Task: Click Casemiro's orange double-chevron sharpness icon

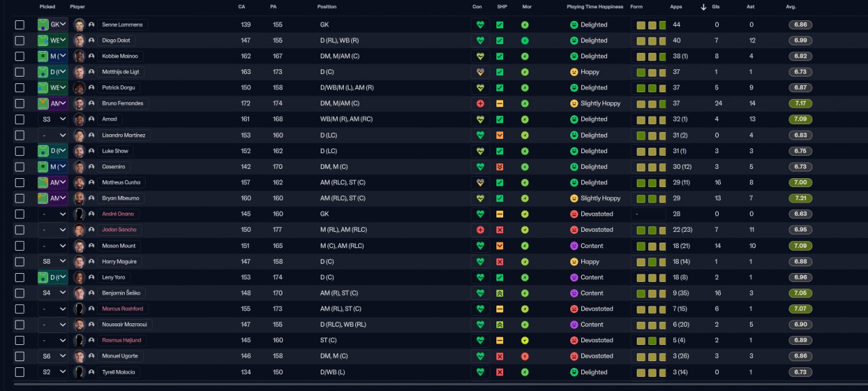Action: coord(500,167)
